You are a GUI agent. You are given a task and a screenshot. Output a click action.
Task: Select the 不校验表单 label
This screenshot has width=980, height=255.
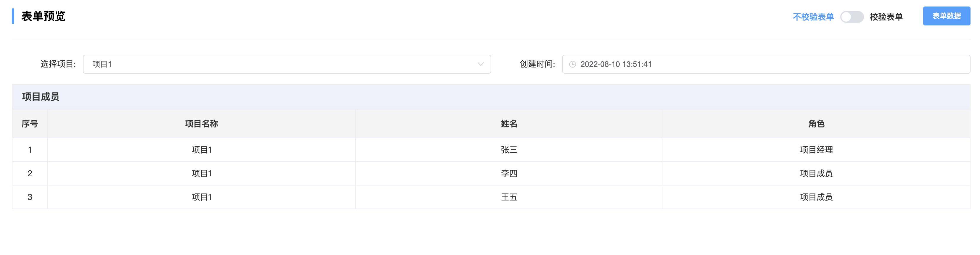coord(813,17)
